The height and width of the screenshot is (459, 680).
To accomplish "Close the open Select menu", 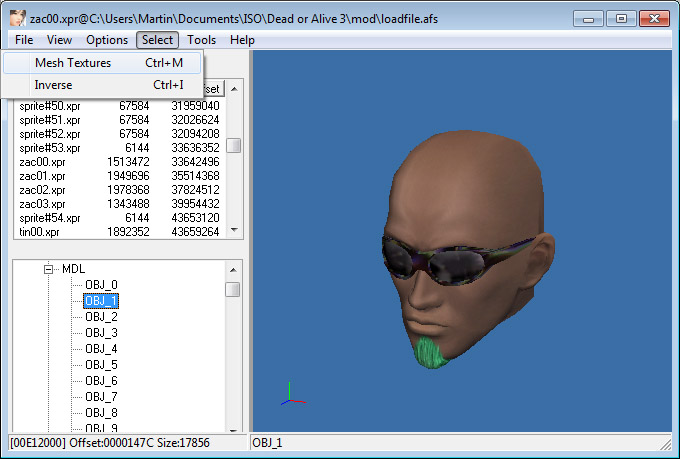I will click(x=157, y=40).
